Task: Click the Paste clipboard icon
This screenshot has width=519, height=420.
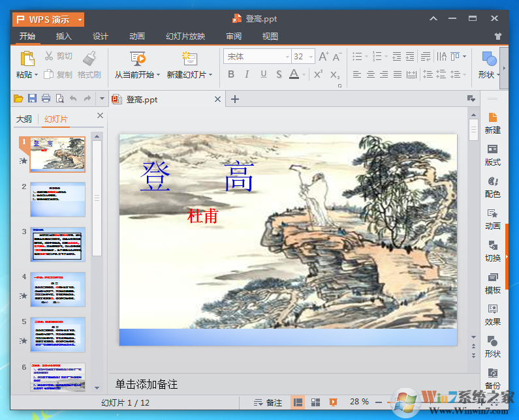Action: tap(27, 59)
